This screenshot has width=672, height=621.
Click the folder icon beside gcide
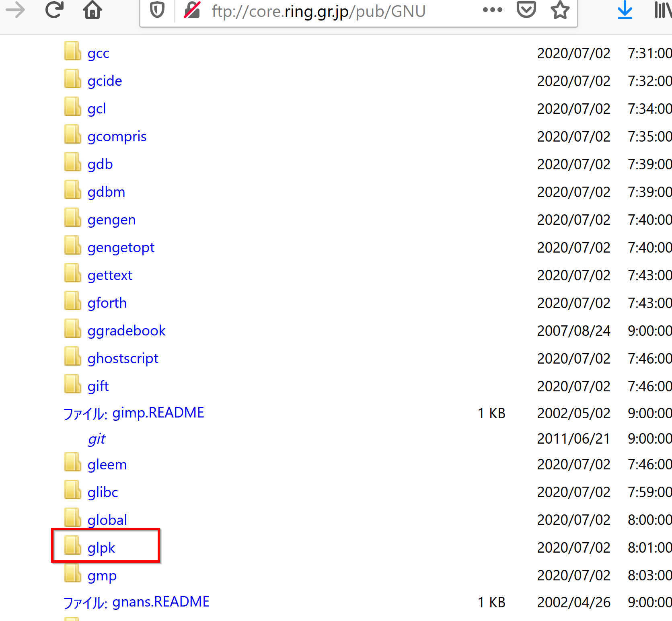coord(73,79)
